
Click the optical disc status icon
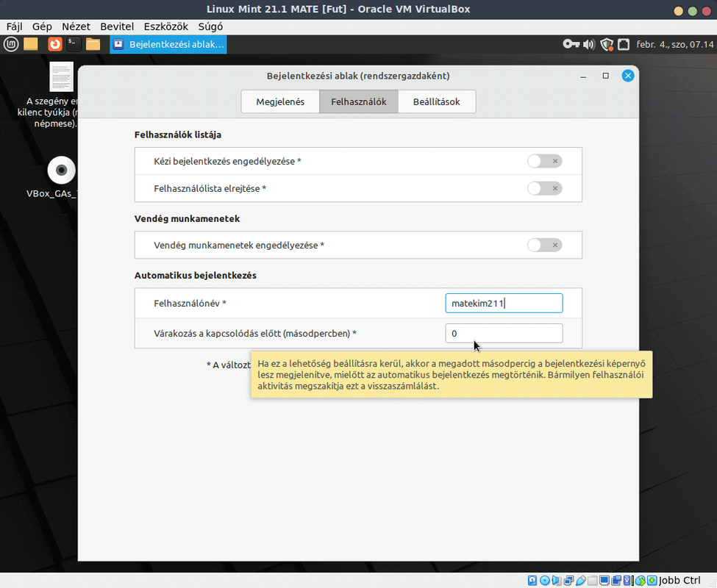(545, 580)
